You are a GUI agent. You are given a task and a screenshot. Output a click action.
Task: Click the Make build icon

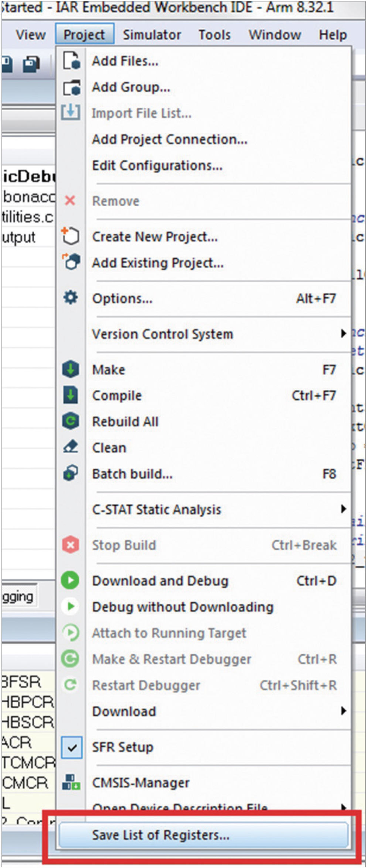click(70, 369)
